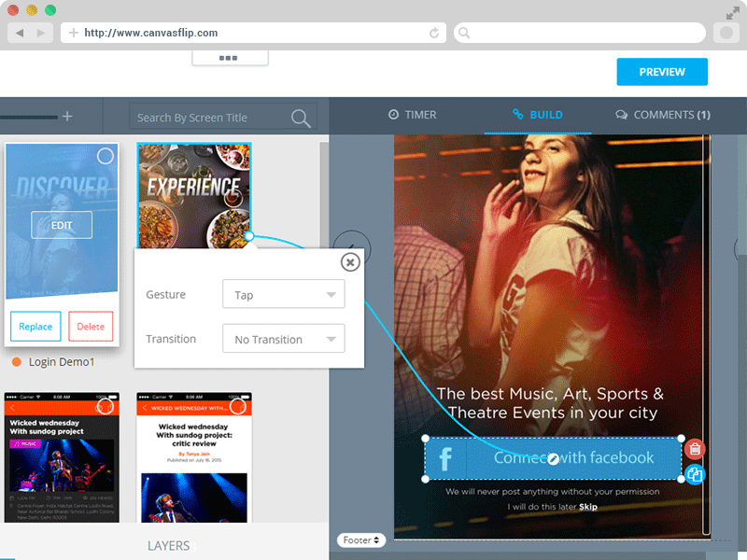747x560 pixels.
Task: Duplicate the hotspot with copy icon
Action: 695,475
